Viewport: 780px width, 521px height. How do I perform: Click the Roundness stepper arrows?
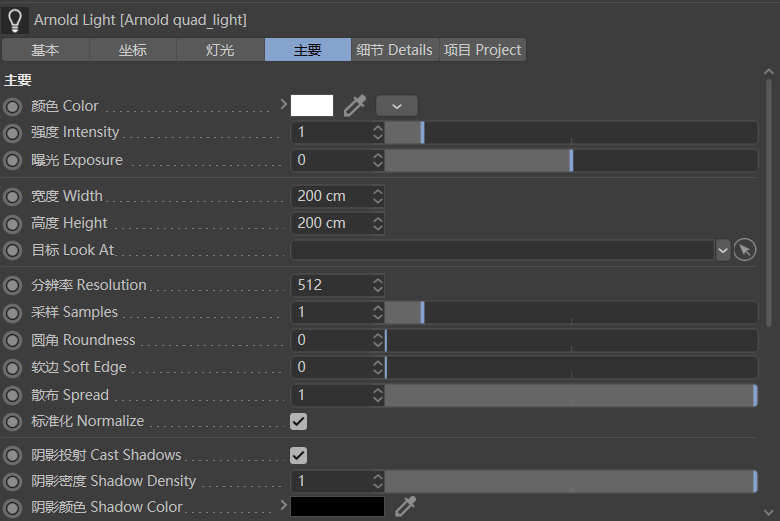point(378,340)
